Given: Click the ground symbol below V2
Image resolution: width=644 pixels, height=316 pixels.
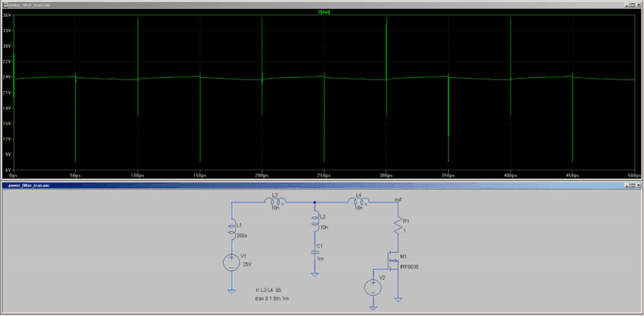Looking at the screenshot, I should pos(373,307).
